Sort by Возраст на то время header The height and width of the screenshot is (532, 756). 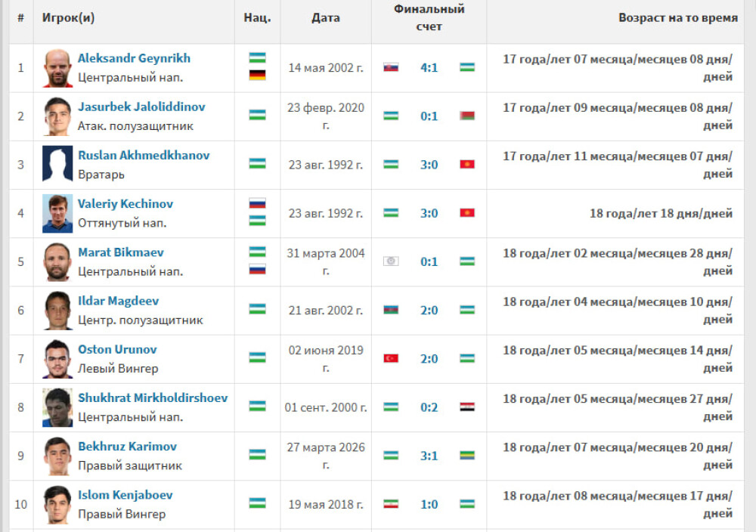(678, 18)
